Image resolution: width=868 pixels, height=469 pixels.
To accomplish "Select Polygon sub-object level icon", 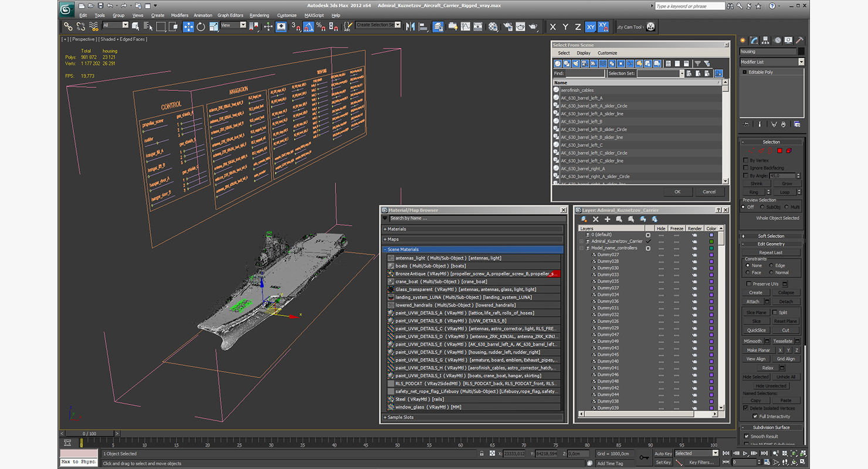I will (x=779, y=151).
